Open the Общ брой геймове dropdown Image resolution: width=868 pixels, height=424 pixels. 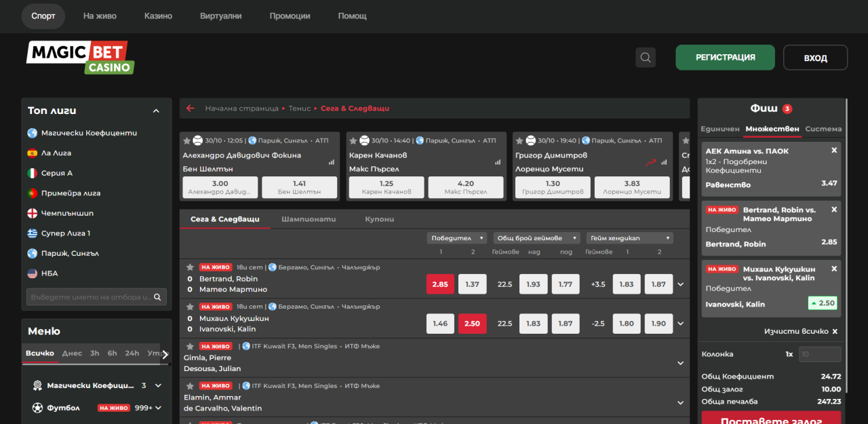pos(536,238)
